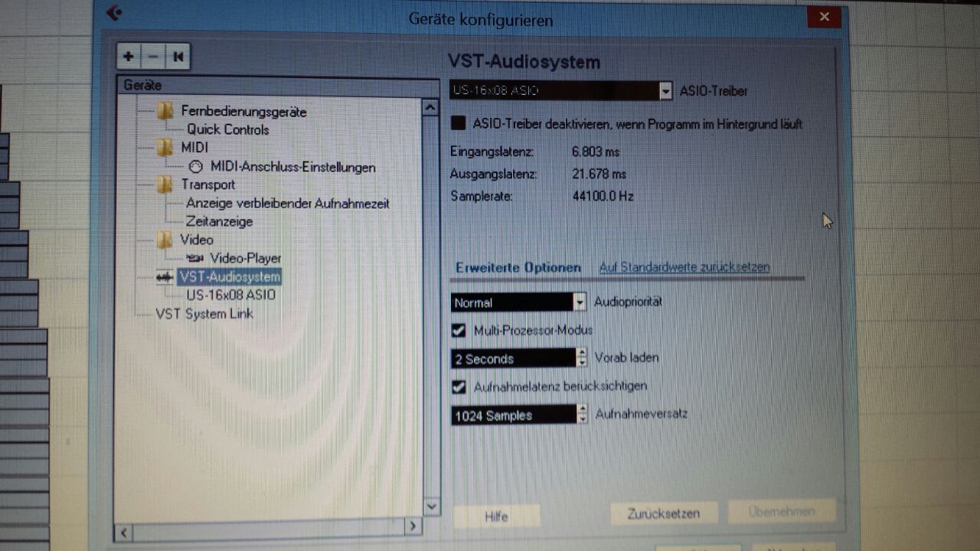Image resolution: width=980 pixels, height=551 pixels.
Task: Open the Audiopriorität dropdown
Action: (x=580, y=302)
